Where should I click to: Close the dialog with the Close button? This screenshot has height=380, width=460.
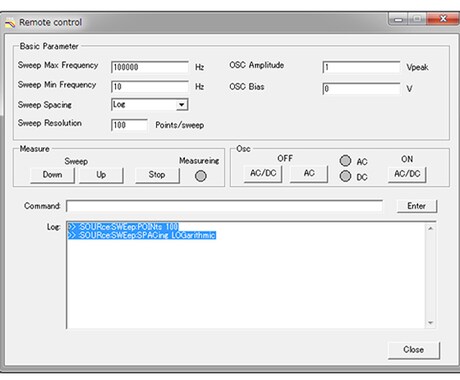coord(414,350)
